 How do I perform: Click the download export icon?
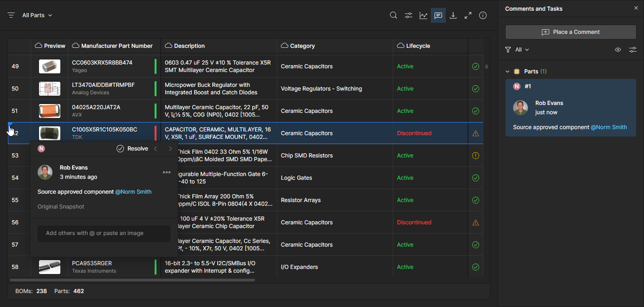[x=453, y=15]
